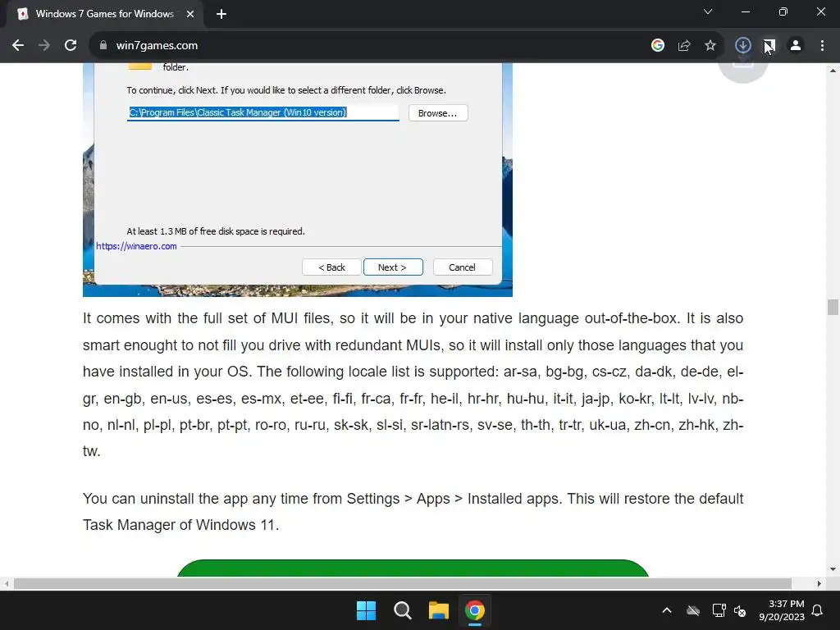840x630 pixels.
Task: Bookmark this page with the star
Action: point(710,46)
